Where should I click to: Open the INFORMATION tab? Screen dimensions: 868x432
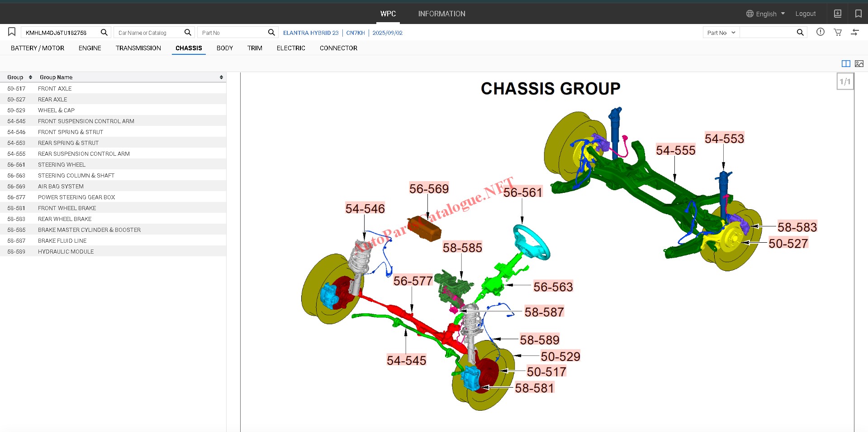tap(441, 14)
